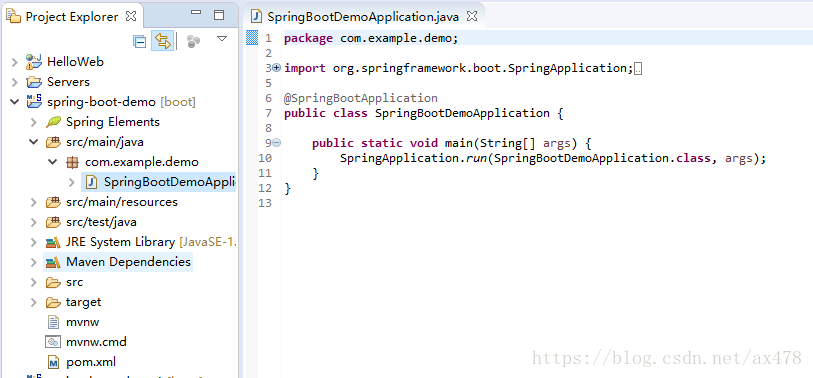Screen dimensions: 813x378
Task: Click pom.xml Maven file icon
Action: click(53, 362)
